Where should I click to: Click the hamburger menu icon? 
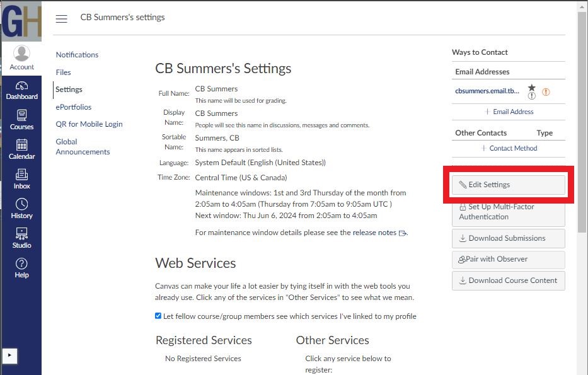click(x=61, y=18)
